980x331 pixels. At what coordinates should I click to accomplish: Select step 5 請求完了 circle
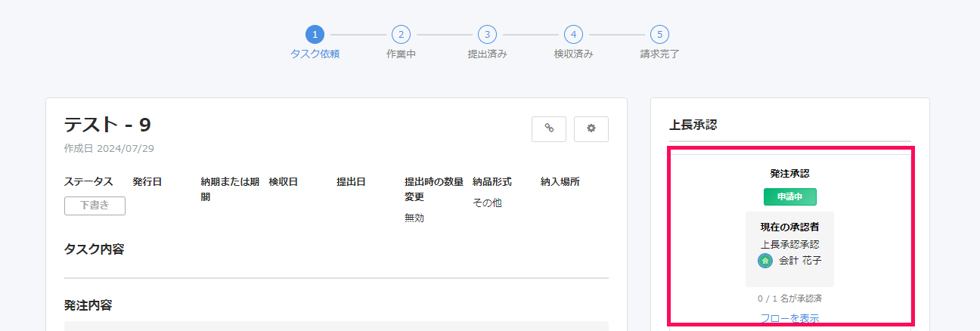659,34
